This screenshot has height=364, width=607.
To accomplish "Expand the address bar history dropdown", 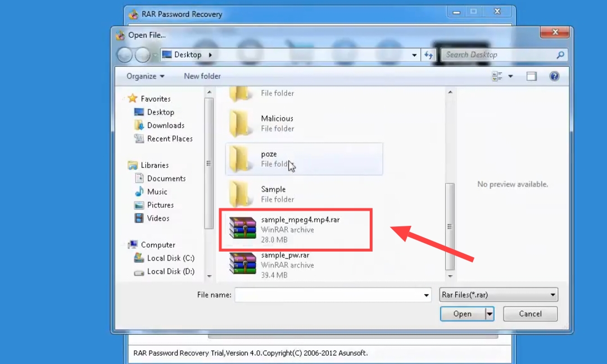I will pos(414,55).
